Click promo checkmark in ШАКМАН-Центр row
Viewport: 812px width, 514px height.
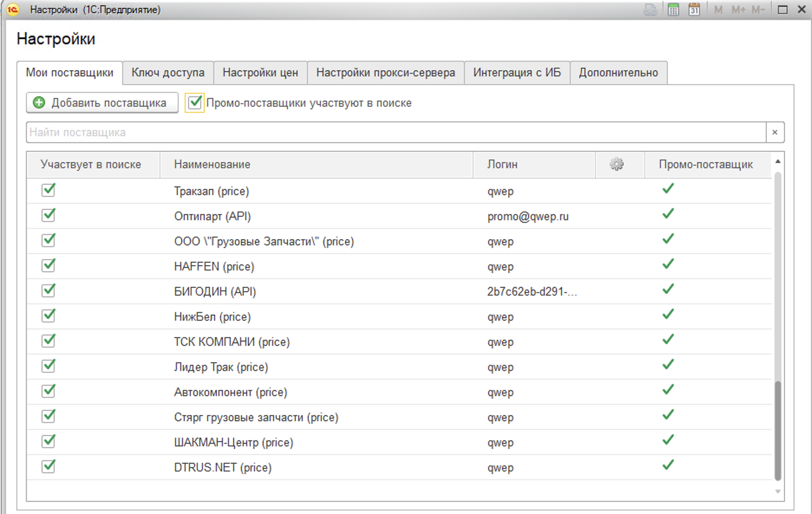click(668, 440)
